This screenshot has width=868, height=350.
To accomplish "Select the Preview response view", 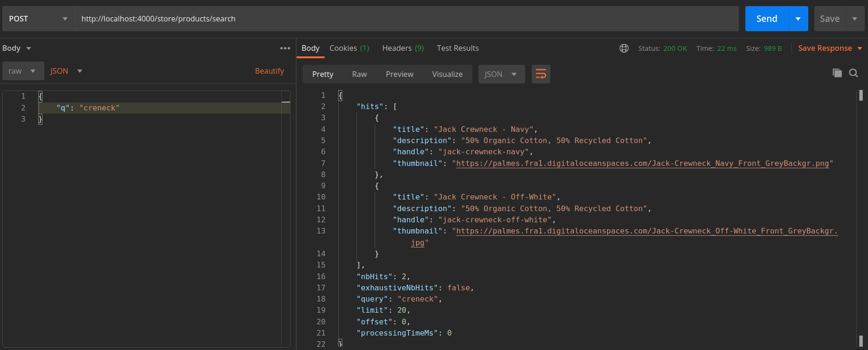I will 399,74.
